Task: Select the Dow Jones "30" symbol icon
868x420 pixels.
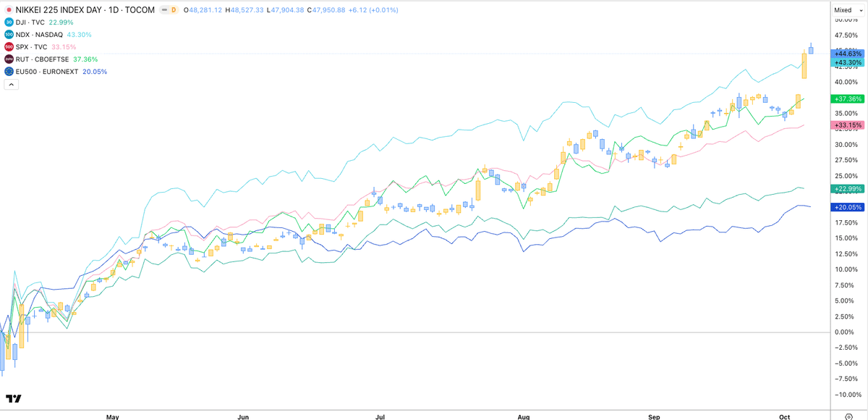Action: [x=9, y=22]
